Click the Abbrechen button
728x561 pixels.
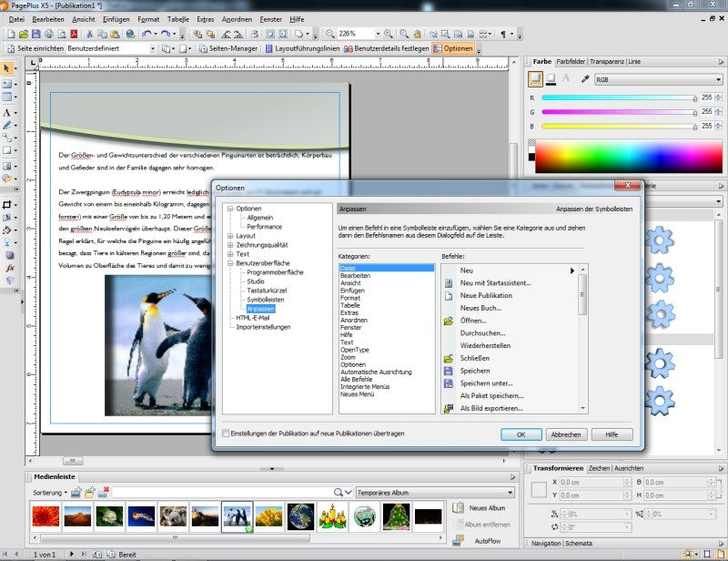566,434
